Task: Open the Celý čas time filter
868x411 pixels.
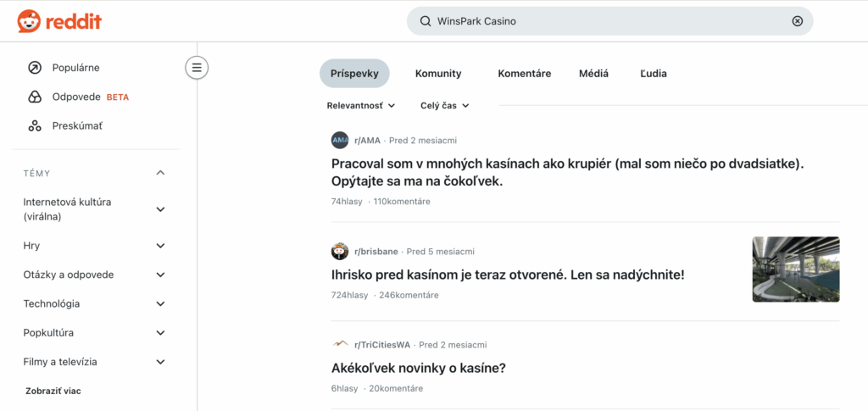Action: (445, 106)
